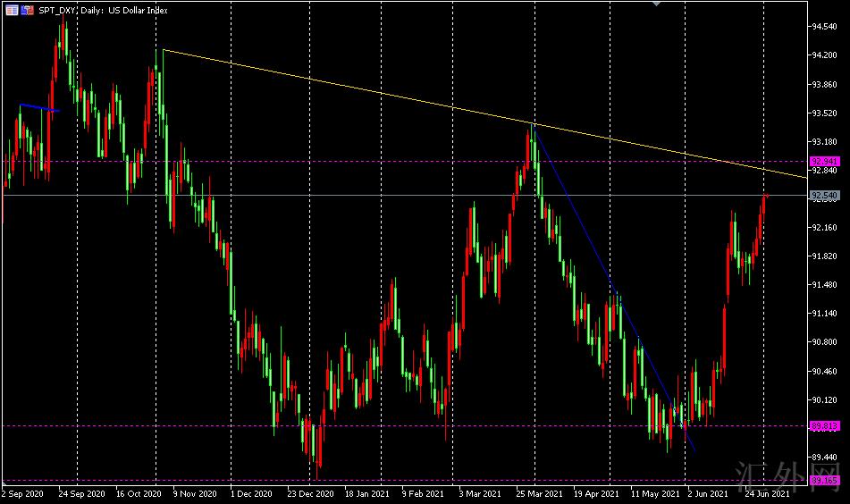Image resolution: width=850 pixels, height=504 pixels.
Task: Click the grey chart shift triangle marker
Action: pyautogui.click(x=656, y=4)
